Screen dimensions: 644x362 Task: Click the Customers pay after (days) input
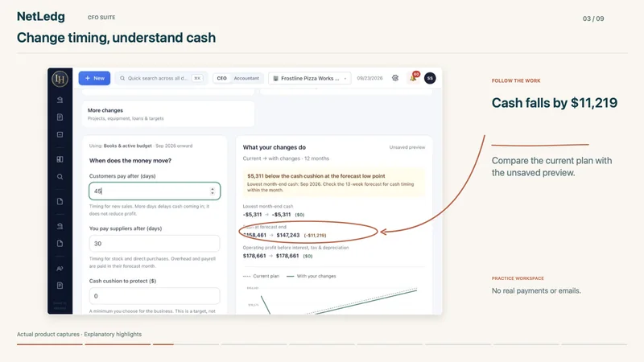(155, 191)
